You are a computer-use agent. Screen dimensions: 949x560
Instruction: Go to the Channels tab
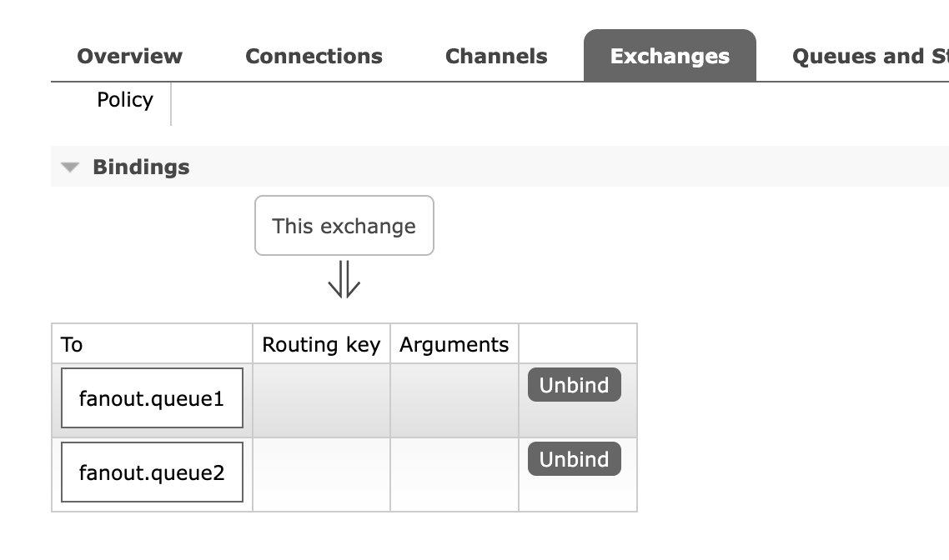(x=496, y=56)
